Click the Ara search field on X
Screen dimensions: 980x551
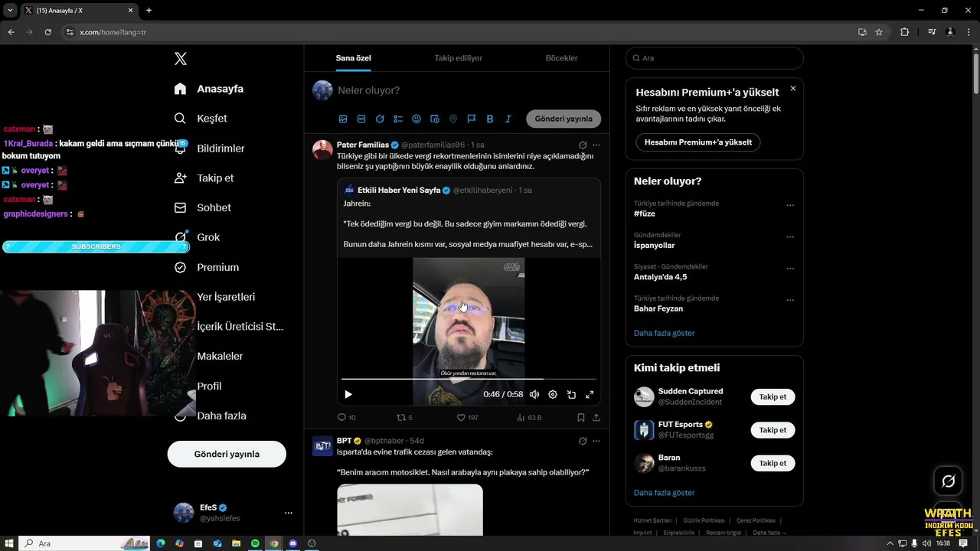point(714,58)
